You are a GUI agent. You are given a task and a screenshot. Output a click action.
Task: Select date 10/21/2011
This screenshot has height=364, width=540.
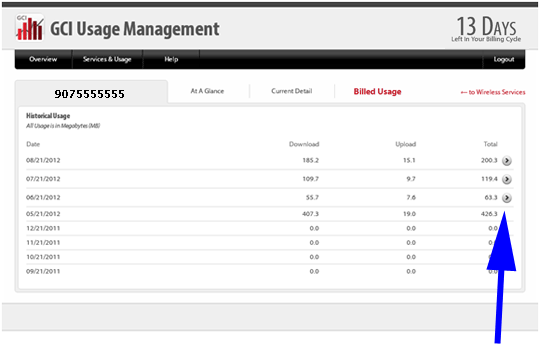(x=43, y=257)
